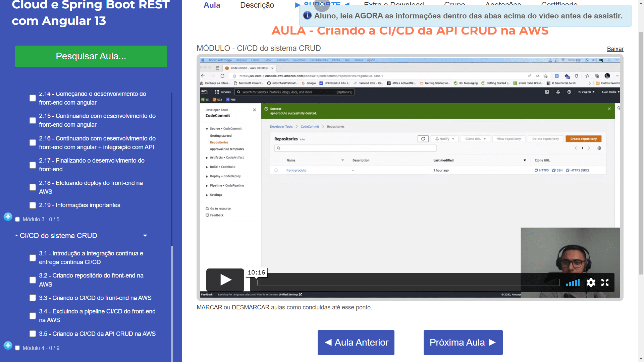The width and height of the screenshot is (644, 362).
Task: Open lesson 3.5 - Criando a CI/CD da API CRUD
Action: [97, 334]
